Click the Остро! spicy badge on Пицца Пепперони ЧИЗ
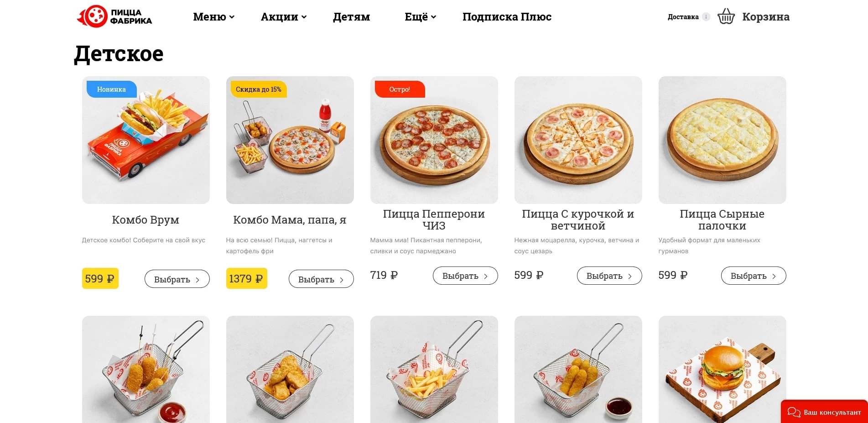 (399, 89)
